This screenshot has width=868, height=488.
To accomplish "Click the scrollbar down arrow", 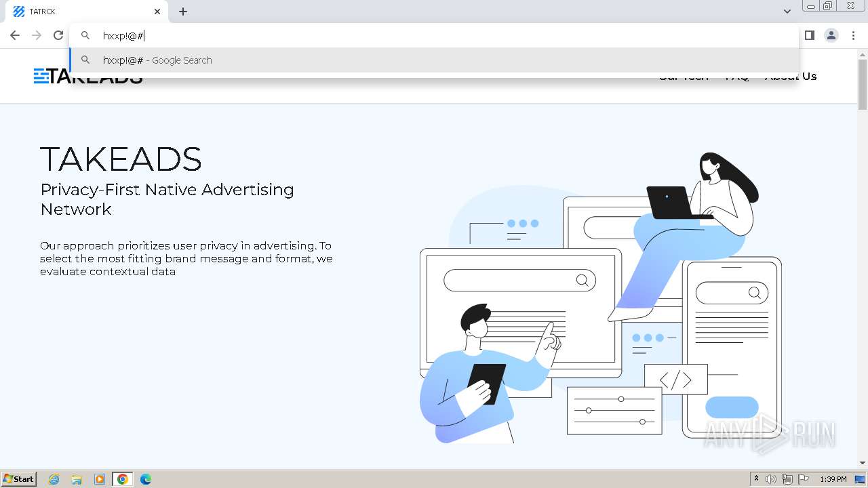I will (863, 464).
